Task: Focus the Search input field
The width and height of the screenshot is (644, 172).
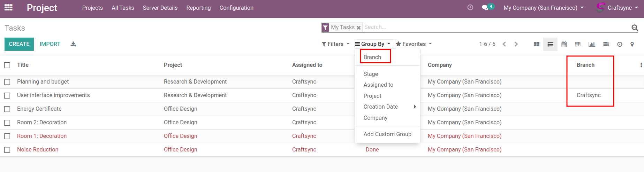Action: (x=495, y=27)
